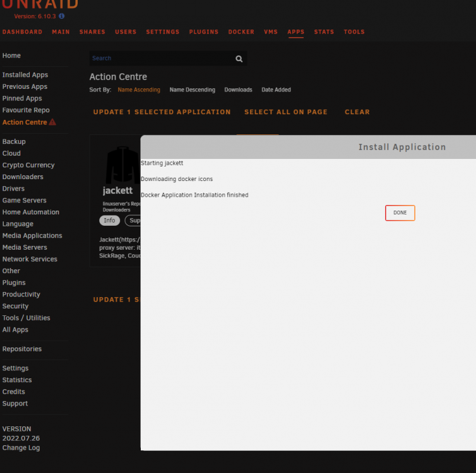This screenshot has width=476, height=473.
Task: Sort apps by Date Added
Action: (277, 90)
